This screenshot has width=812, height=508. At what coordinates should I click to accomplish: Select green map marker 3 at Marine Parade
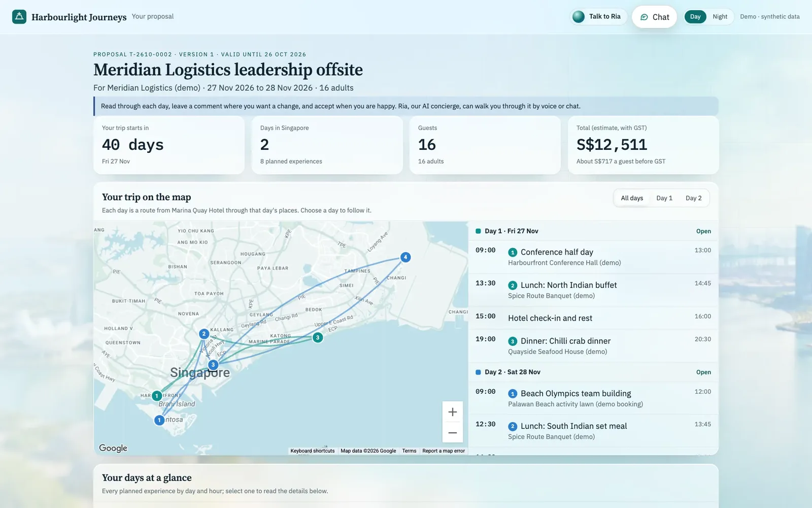click(318, 337)
